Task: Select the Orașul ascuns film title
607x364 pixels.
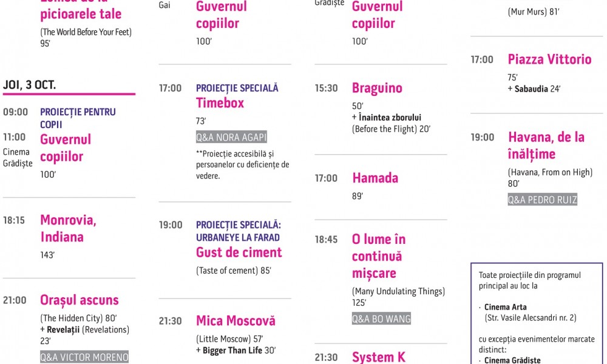Action: (x=80, y=300)
